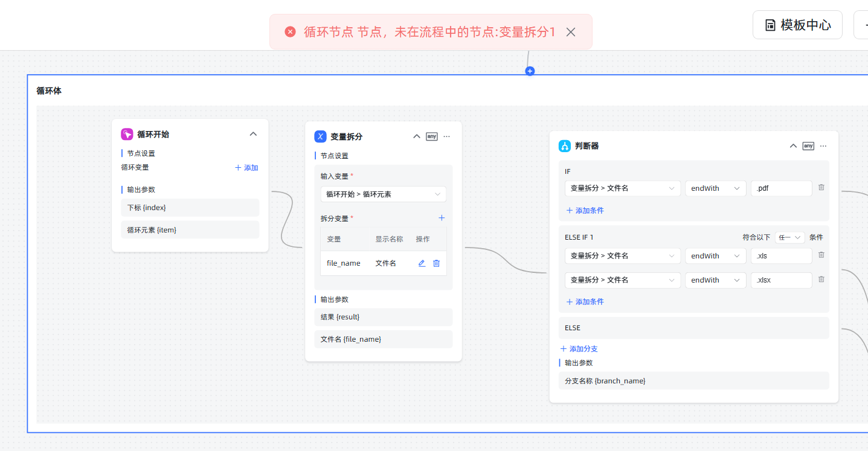Collapse the 判断器 node
The width and height of the screenshot is (868, 451).
click(x=793, y=146)
